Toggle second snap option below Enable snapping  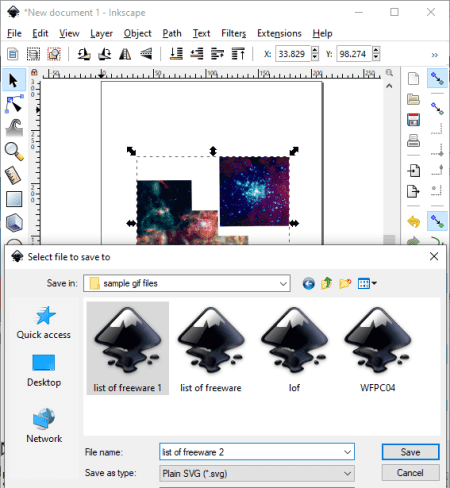click(437, 108)
